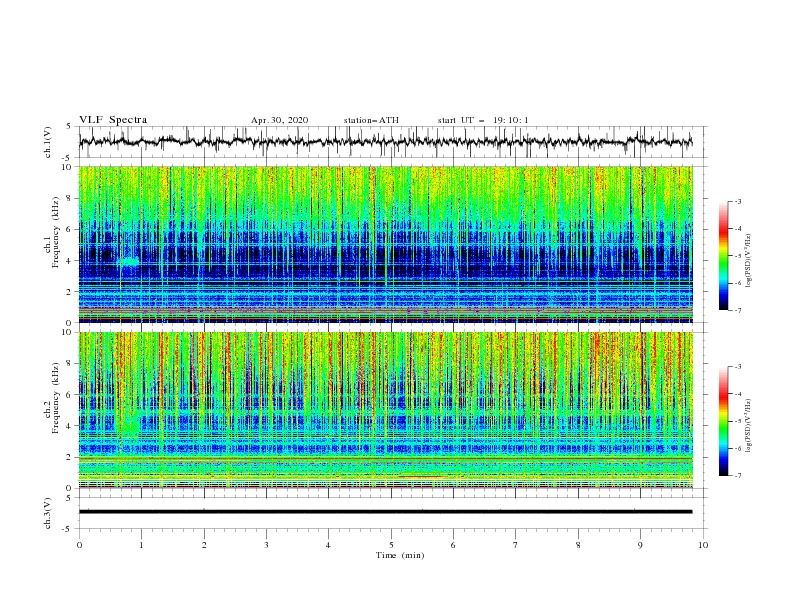Click the time axis tick label "9"
Screen dimensions: 792x612
[640, 545]
